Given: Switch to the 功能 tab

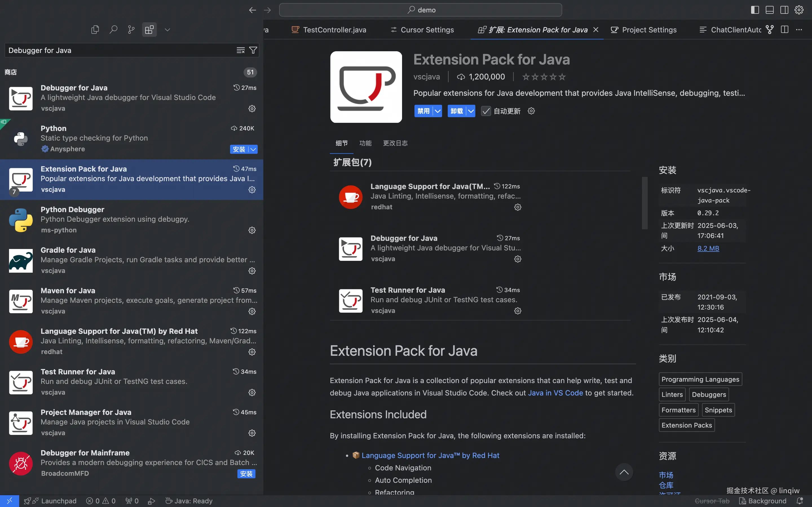Looking at the screenshot, I should pyautogui.click(x=365, y=143).
